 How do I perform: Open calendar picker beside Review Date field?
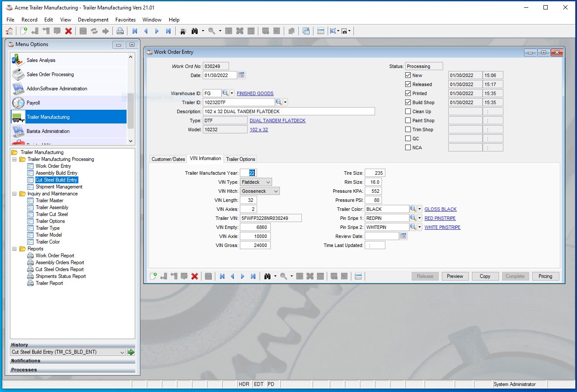(x=403, y=236)
